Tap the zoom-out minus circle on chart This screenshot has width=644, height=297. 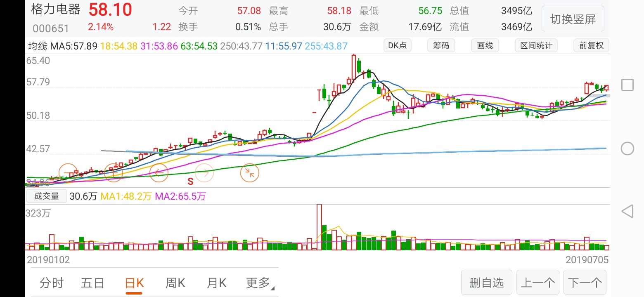[68, 173]
